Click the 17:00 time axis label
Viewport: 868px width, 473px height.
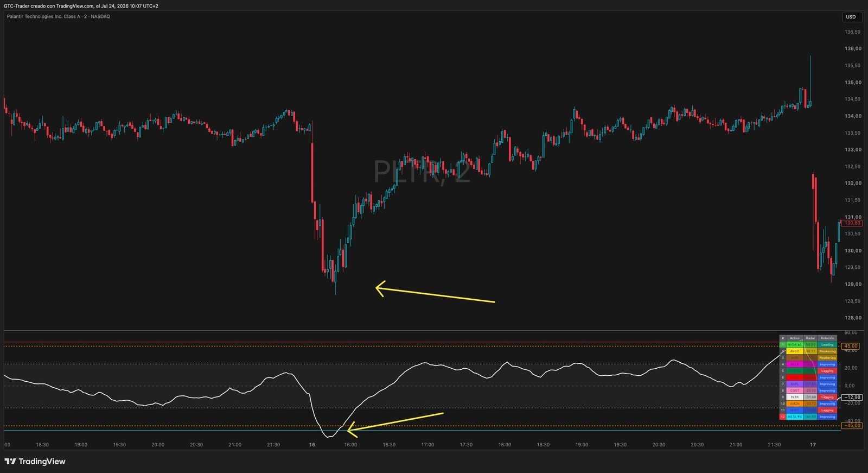(427, 445)
